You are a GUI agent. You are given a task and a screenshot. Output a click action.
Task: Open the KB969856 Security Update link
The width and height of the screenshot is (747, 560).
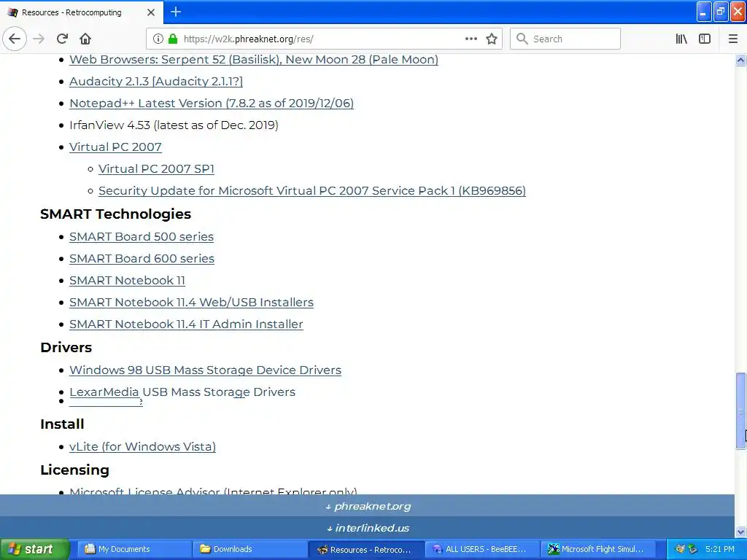[312, 191]
